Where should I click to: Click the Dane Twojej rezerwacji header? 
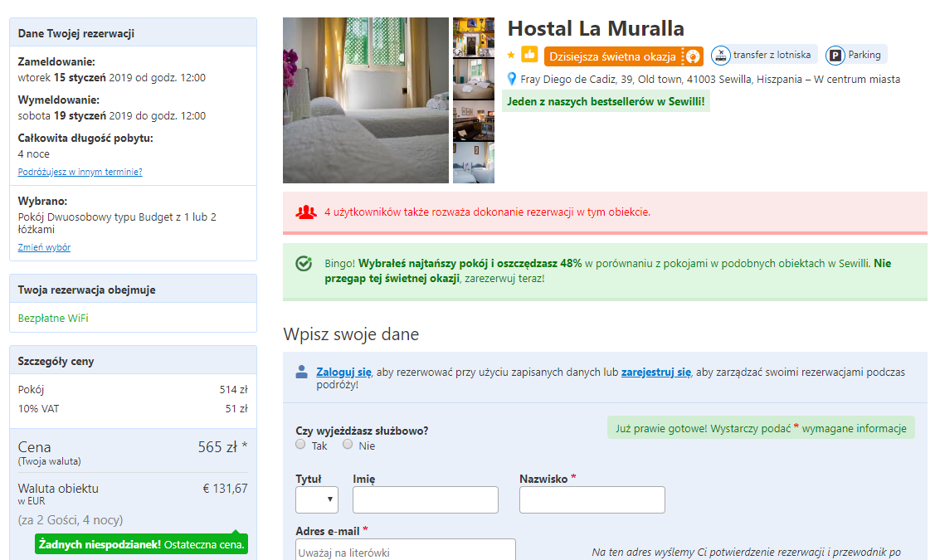(133, 33)
